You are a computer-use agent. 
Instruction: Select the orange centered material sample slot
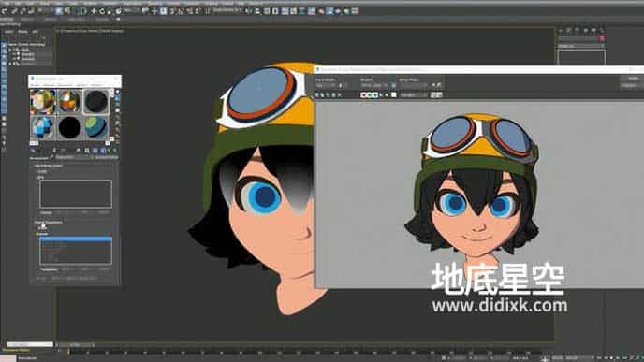coord(69,101)
